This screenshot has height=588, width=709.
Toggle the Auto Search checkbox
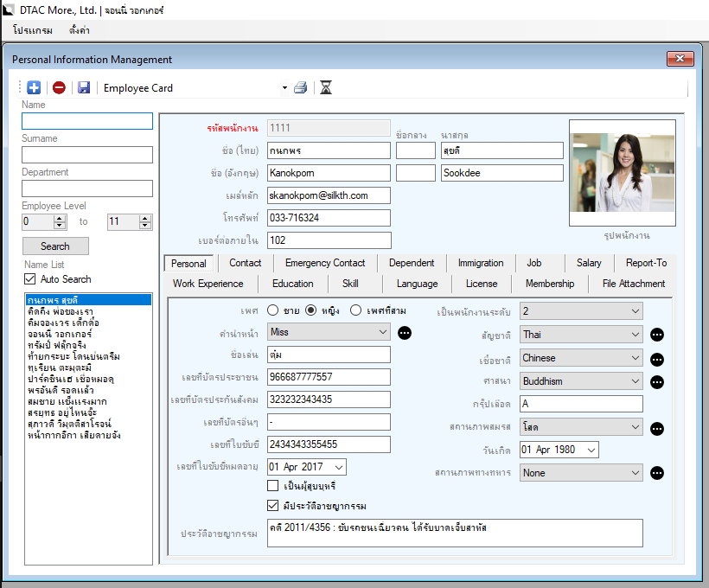coord(30,279)
